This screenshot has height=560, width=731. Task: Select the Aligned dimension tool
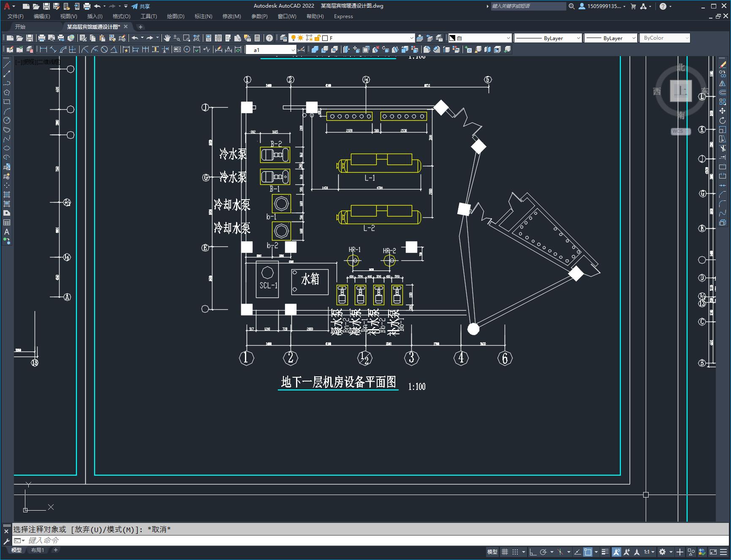click(53, 49)
